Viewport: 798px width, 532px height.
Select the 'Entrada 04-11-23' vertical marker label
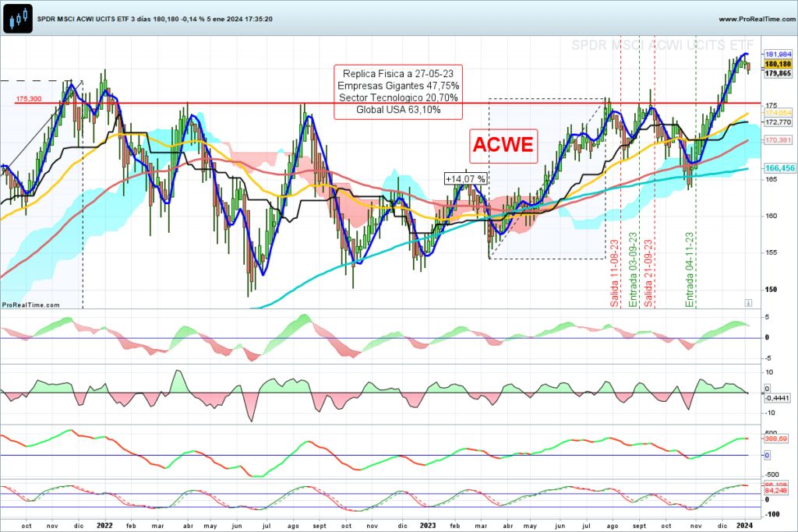click(690, 270)
